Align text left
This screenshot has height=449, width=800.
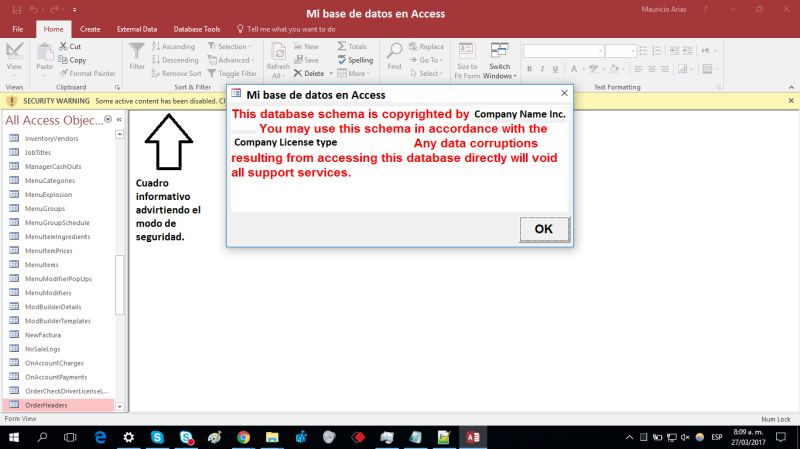pyautogui.click(x=638, y=69)
